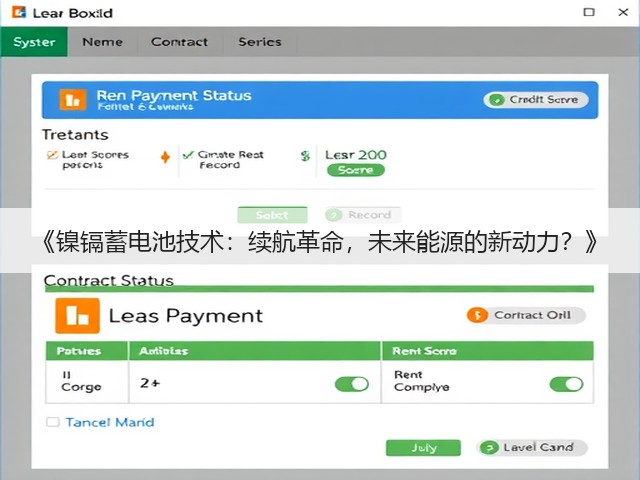Click the large orange Leas Payment icon

(x=77, y=316)
